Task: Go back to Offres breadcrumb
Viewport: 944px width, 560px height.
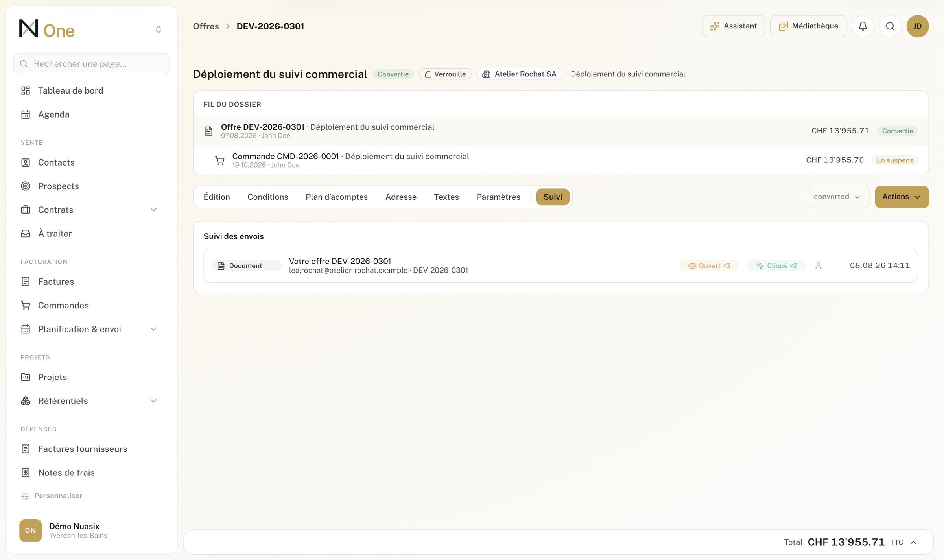Action: coord(206,26)
